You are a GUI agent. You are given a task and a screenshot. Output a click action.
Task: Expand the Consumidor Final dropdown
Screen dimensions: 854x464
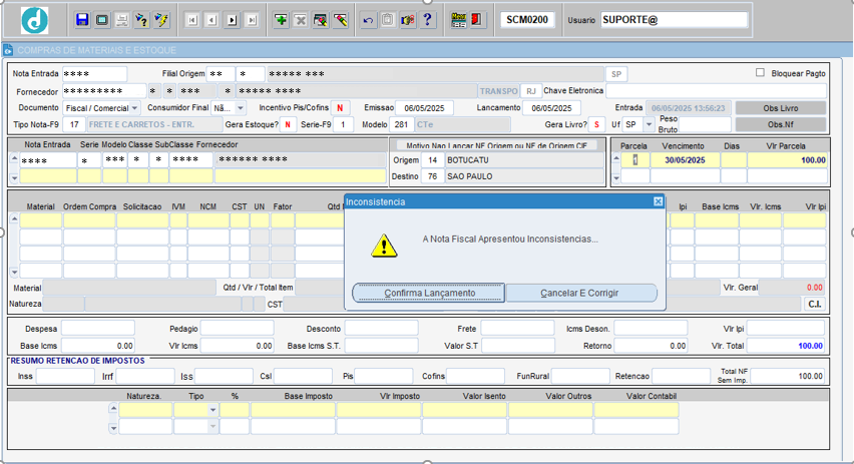point(238,108)
